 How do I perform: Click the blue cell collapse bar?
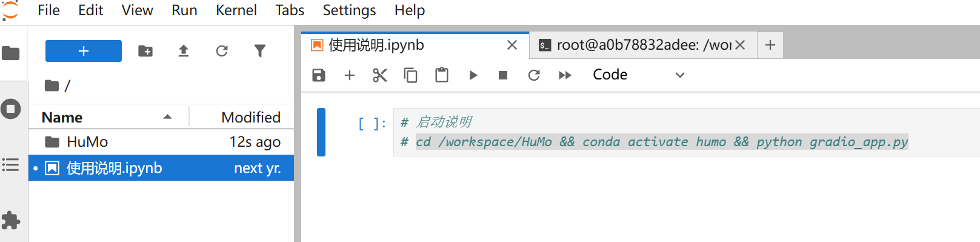point(321,132)
